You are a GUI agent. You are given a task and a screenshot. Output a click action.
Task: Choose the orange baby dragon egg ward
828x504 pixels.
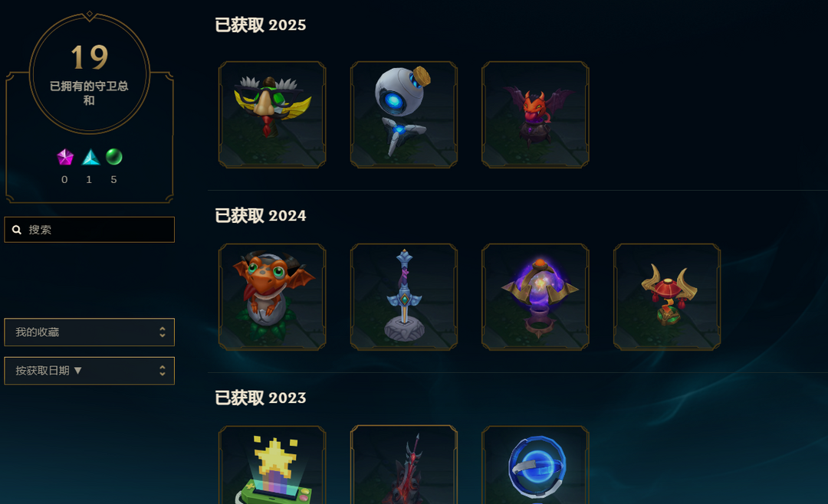(x=272, y=296)
